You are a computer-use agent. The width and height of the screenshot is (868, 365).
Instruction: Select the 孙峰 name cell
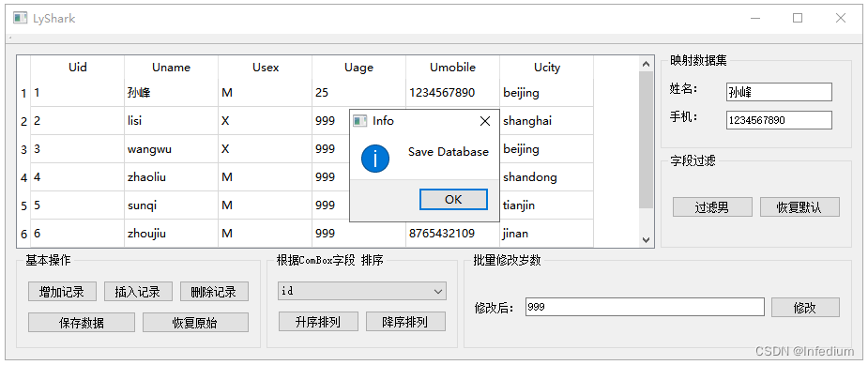coord(171,93)
